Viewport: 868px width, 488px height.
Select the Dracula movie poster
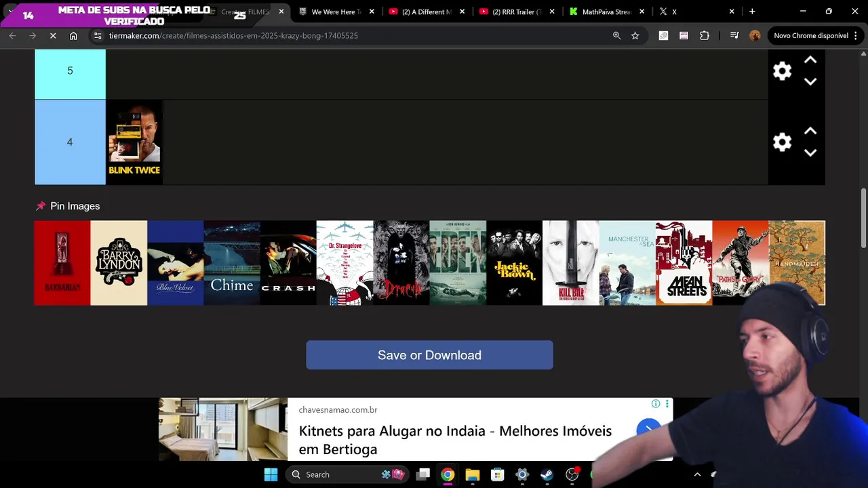[x=401, y=263]
